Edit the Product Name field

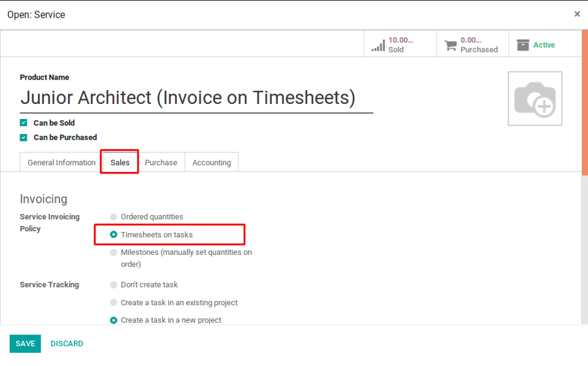(x=197, y=98)
